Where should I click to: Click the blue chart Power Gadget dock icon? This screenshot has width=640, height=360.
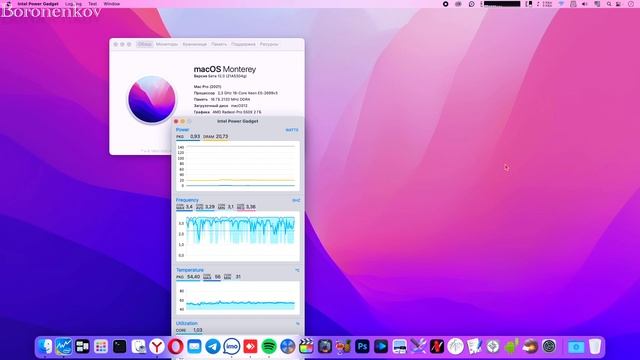pos(64,347)
